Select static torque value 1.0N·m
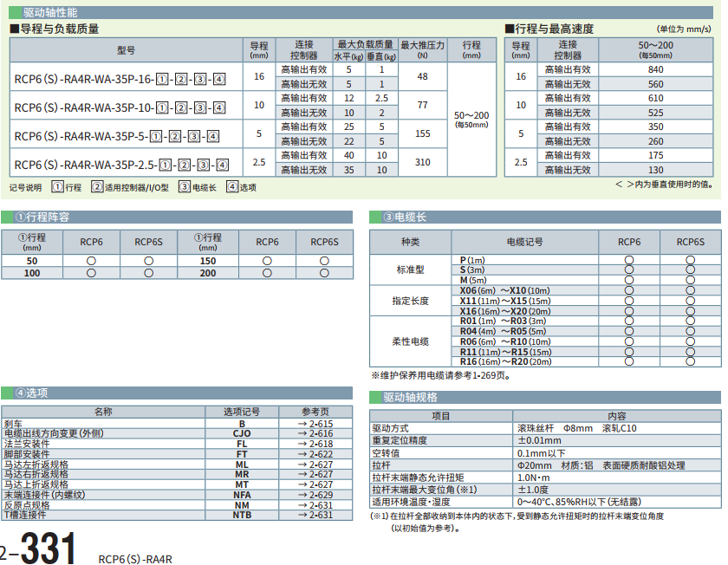 [534, 477]
